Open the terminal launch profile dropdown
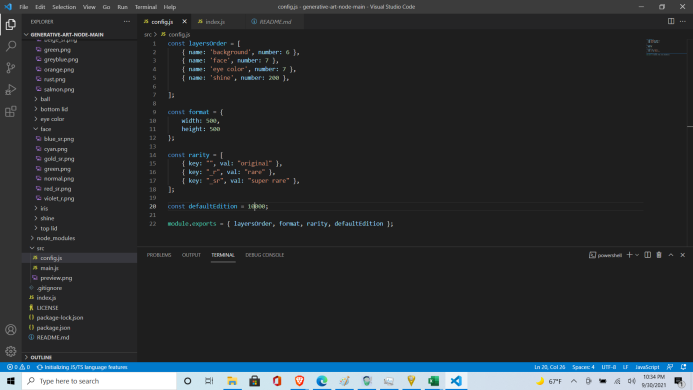 click(637, 255)
